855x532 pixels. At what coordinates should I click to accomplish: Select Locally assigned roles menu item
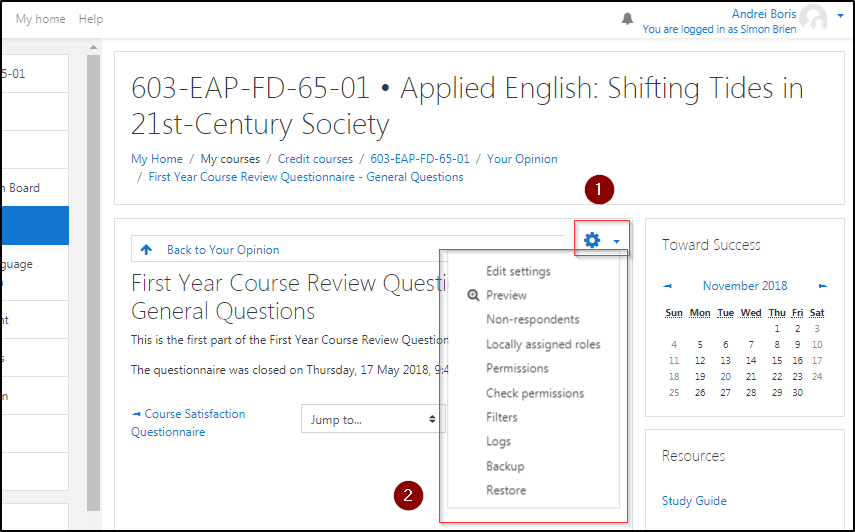(542, 344)
